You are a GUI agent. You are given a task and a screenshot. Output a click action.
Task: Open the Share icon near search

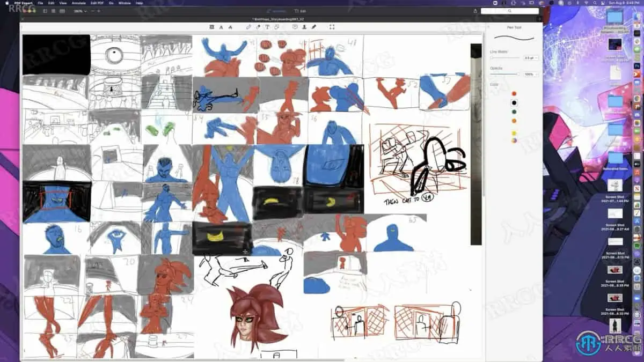tap(475, 11)
